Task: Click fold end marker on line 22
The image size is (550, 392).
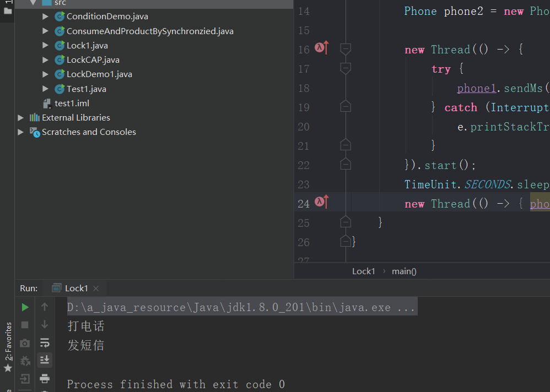Action: tap(346, 164)
